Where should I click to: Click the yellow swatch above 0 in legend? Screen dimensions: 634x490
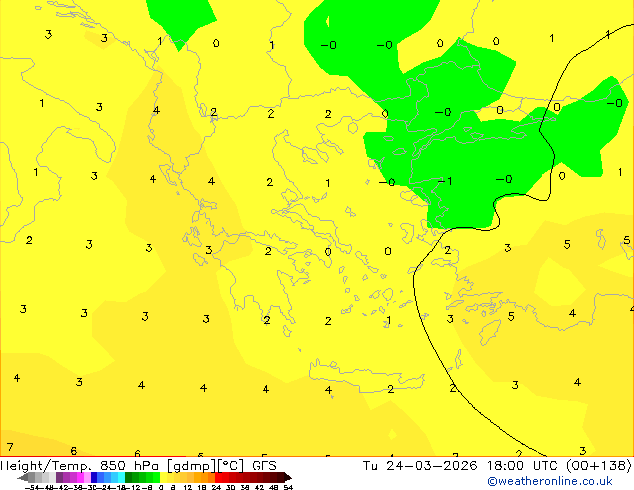coord(163,477)
